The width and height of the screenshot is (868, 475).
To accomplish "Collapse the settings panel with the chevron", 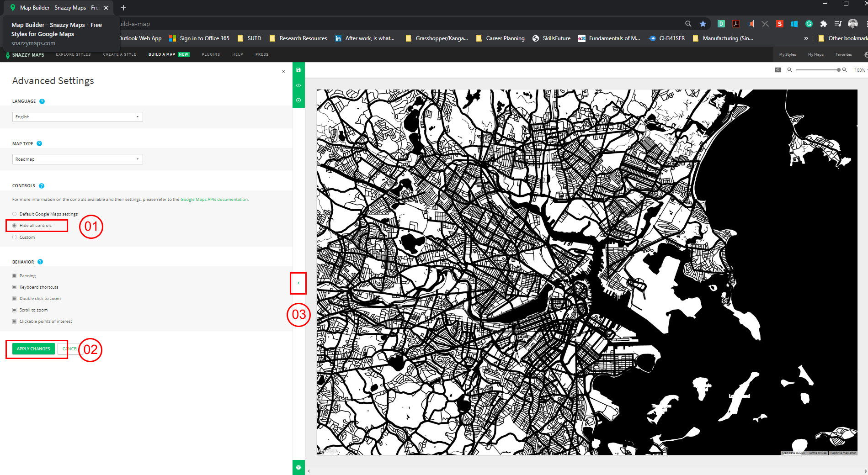I will [x=298, y=283].
